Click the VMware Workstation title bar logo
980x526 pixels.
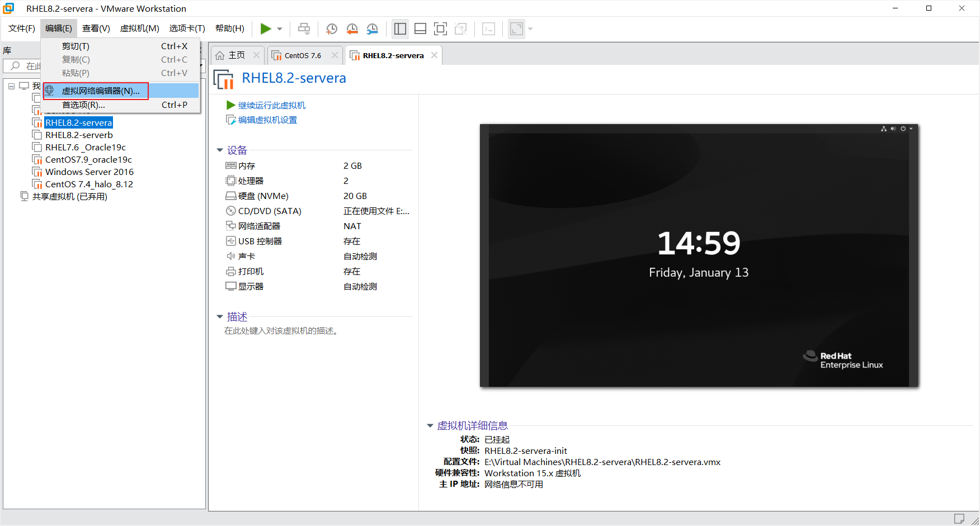coord(8,8)
